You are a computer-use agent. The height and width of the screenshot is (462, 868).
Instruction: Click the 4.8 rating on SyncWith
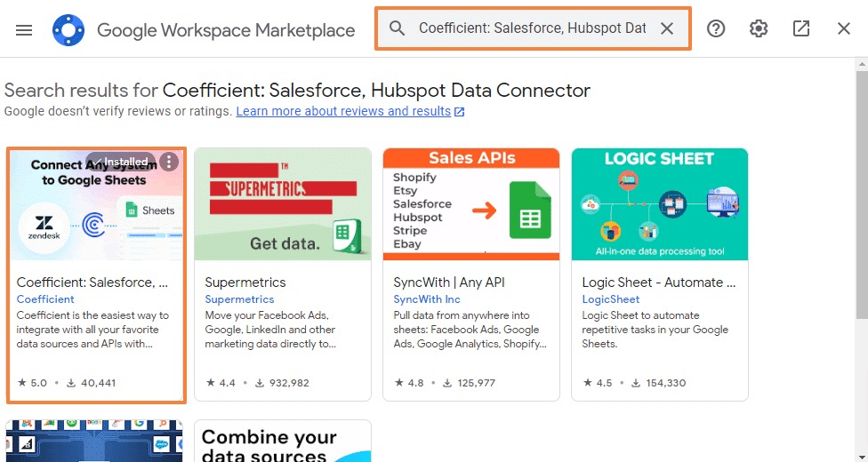coord(409,383)
